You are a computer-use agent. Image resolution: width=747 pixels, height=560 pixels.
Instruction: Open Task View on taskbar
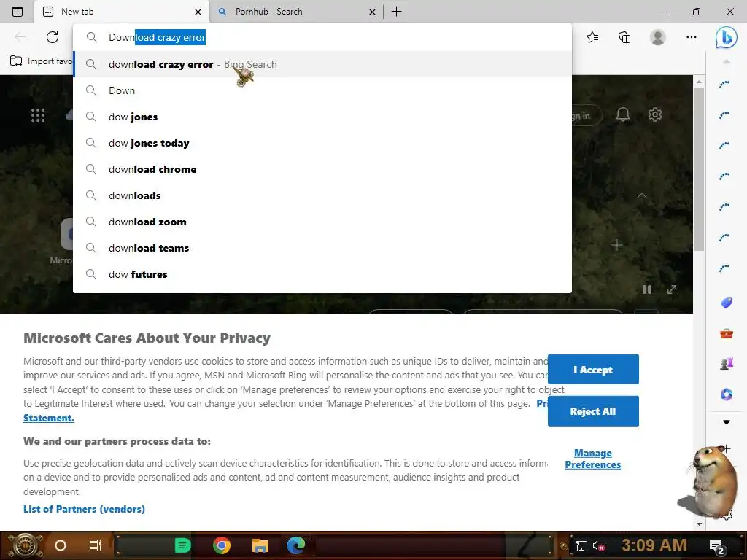(x=96, y=545)
